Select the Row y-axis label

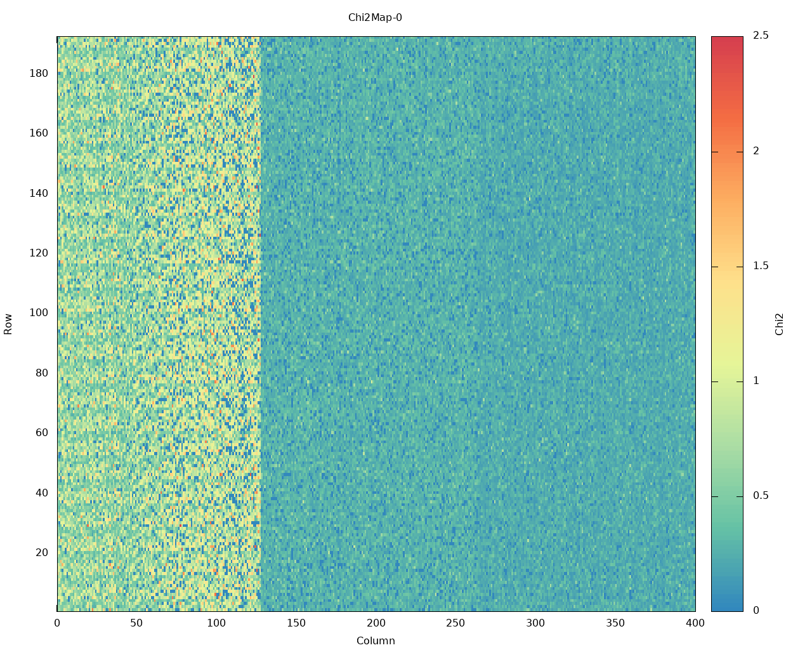click(8, 324)
